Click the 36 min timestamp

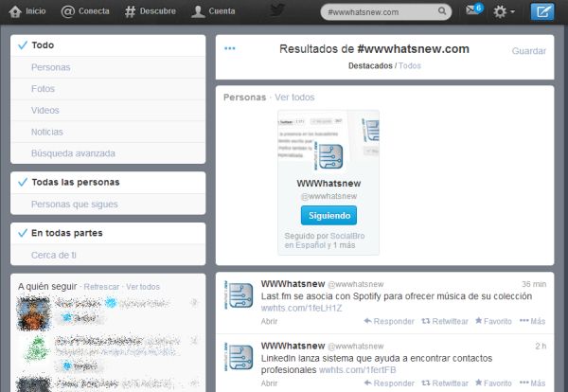[534, 284]
